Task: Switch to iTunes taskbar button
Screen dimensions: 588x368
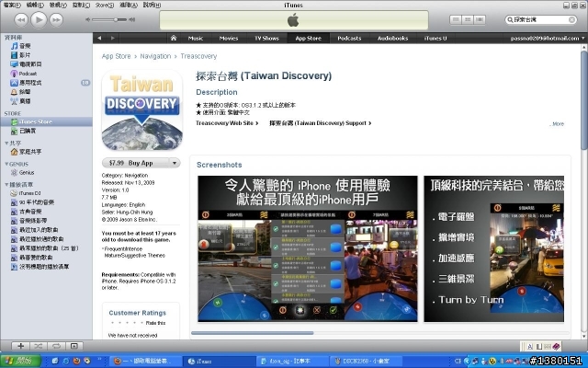Action: coord(220,362)
